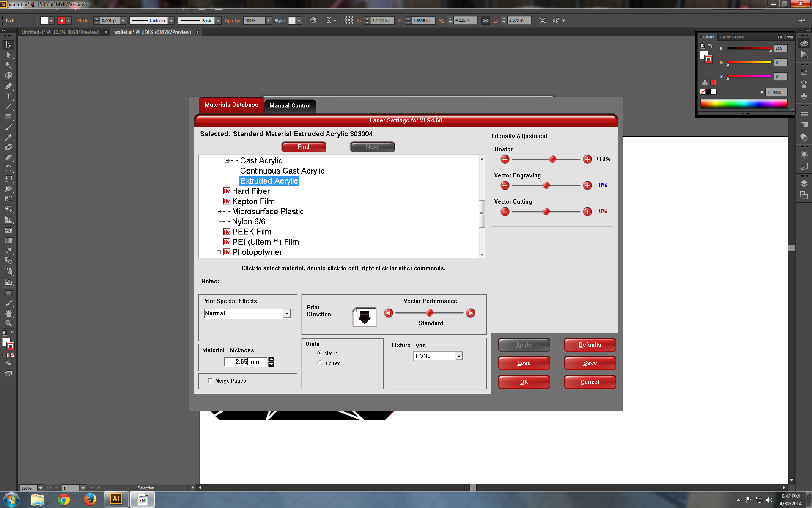This screenshot has height=508, width=812.
Task: Select the Selection tool arrow
Action: [8, 45]
